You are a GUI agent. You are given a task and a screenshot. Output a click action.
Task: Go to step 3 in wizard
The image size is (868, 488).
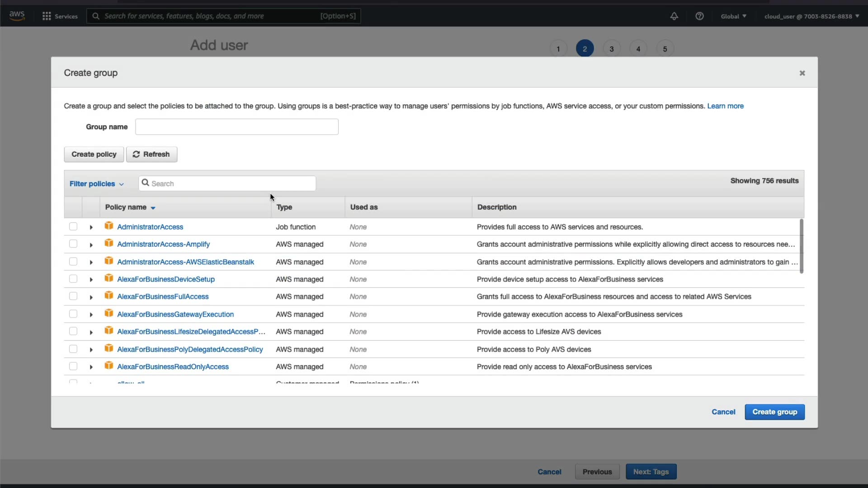pos(611,49)
